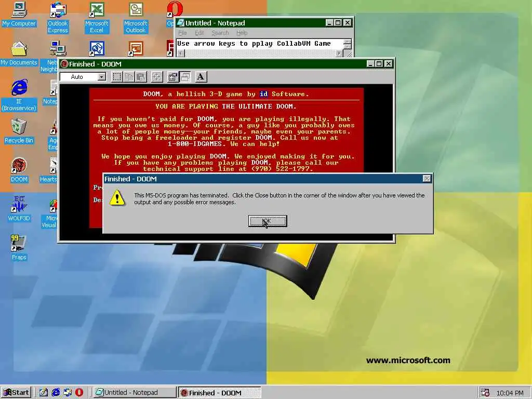This screenshot has width=532, height=399.
Task: Click Show Desktop in the Quick Launch bar
Action: tap(44, 393)
